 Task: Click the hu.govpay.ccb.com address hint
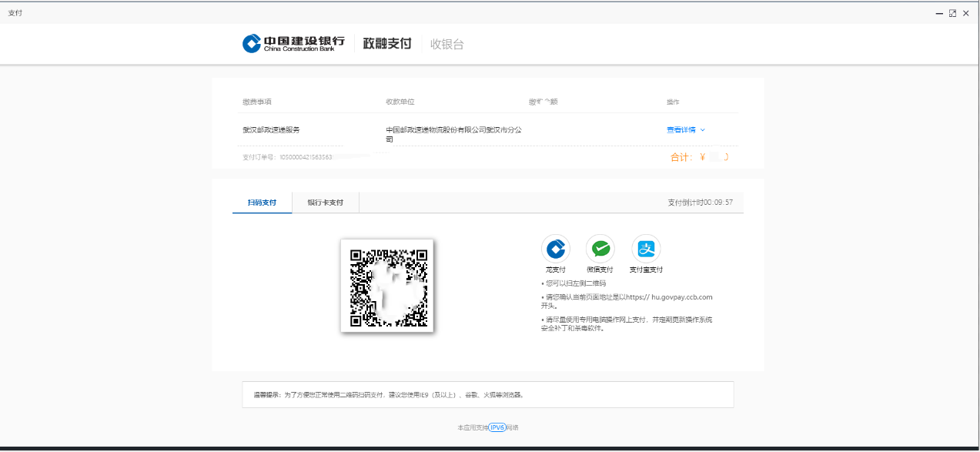click(627, 301)
